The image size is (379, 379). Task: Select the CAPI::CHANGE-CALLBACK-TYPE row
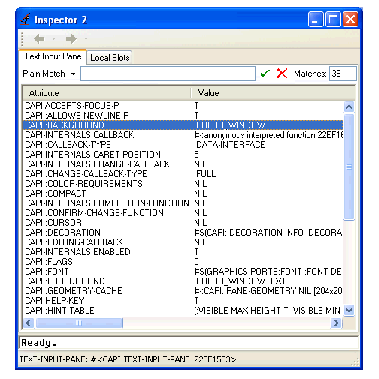coord(183,174)
